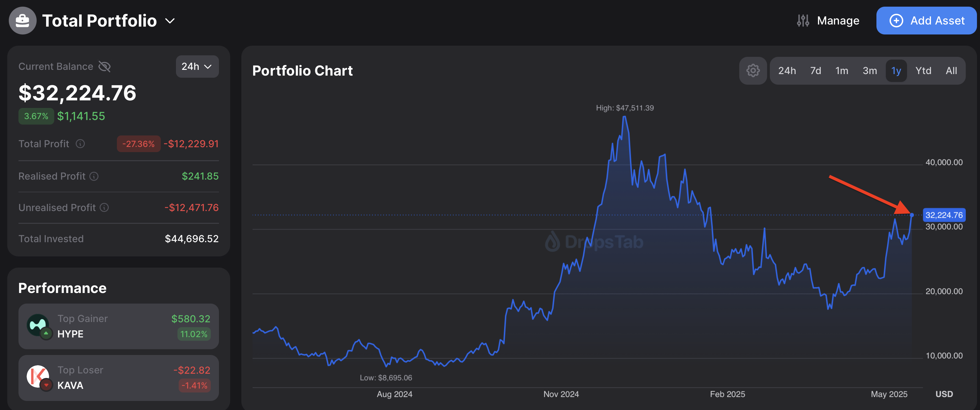This screenshot has height=410, width=980.
Task: Toggle balance visibility eye icon
Action: pyautogui.click(x=104, y=67)
